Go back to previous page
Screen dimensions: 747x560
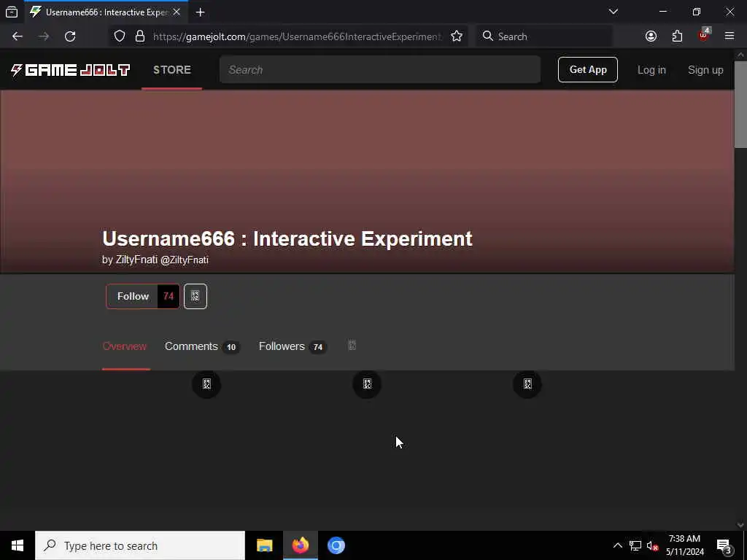click(x=18, y=36)
